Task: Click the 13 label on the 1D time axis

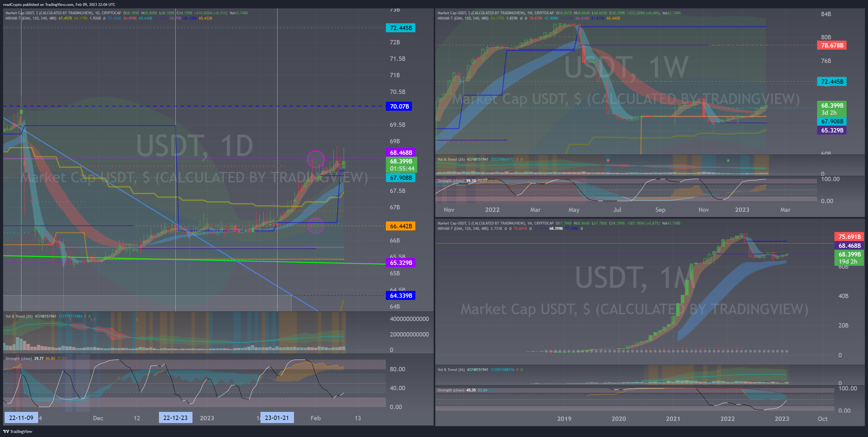Action: (358, 418)
